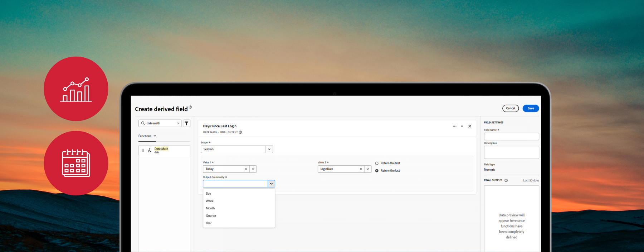
Task: Open the Value 2 dropdown arrow
Action: point(368,169)
